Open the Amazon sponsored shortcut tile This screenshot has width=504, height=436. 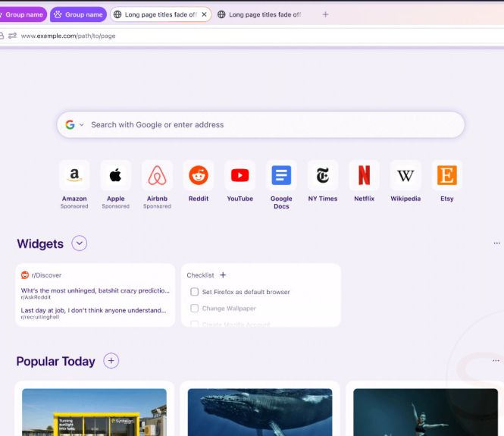coord(74,175)
